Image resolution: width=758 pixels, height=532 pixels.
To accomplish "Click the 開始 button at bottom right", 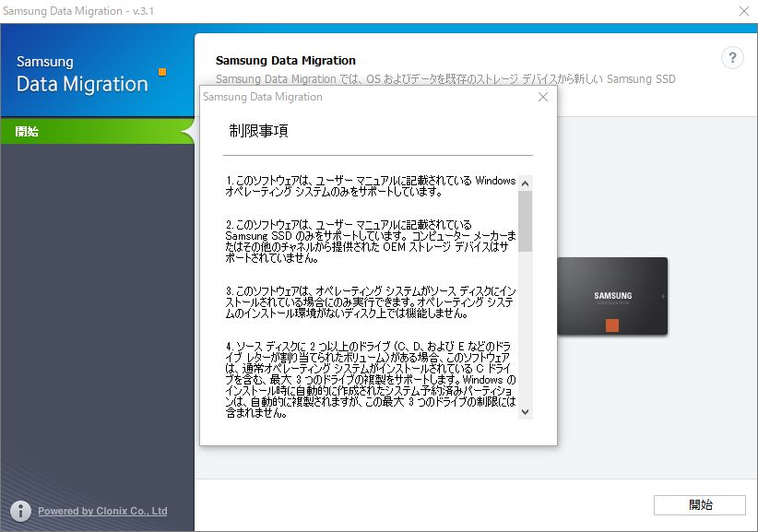I will tap(700, 505).
